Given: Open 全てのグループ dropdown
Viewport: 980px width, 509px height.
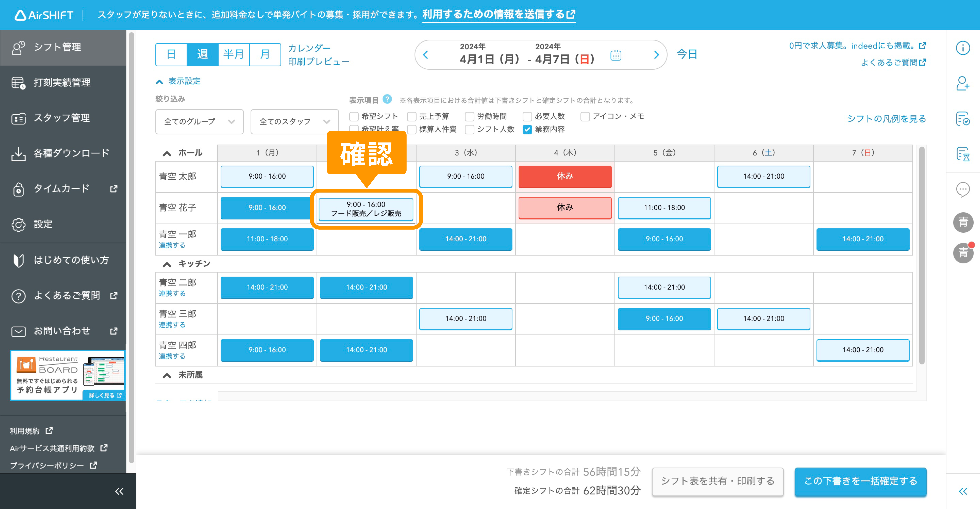Looking at the screenshot, I should tap(199, 122).
